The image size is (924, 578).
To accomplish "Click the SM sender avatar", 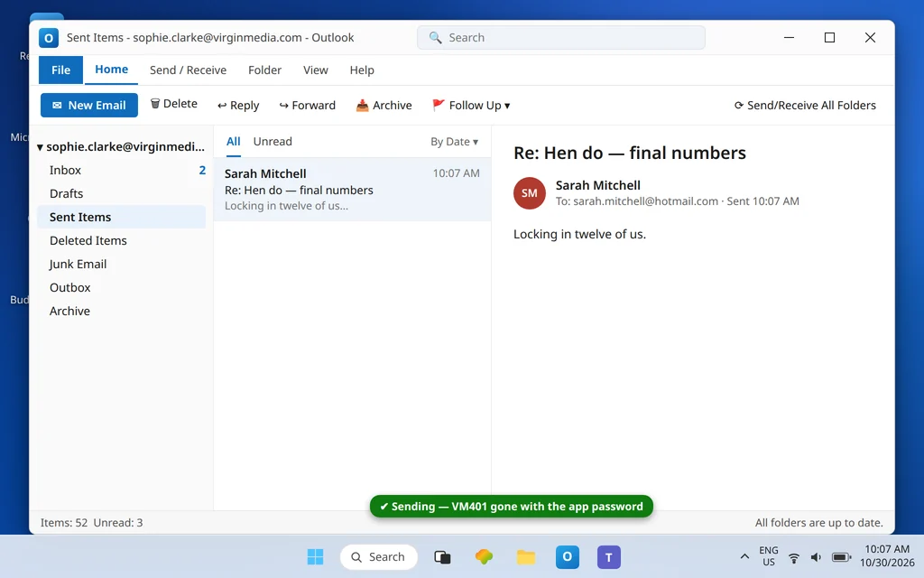I will coord(529,193).
